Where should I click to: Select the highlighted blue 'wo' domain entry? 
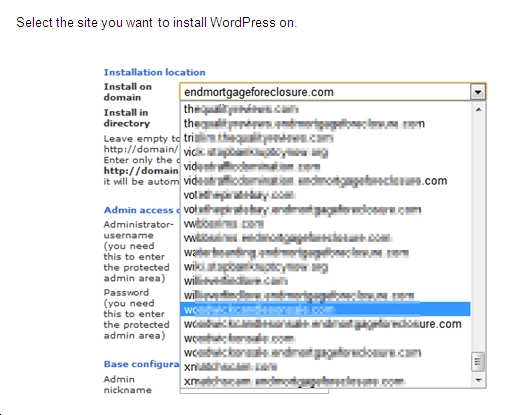tap(325, 309)
